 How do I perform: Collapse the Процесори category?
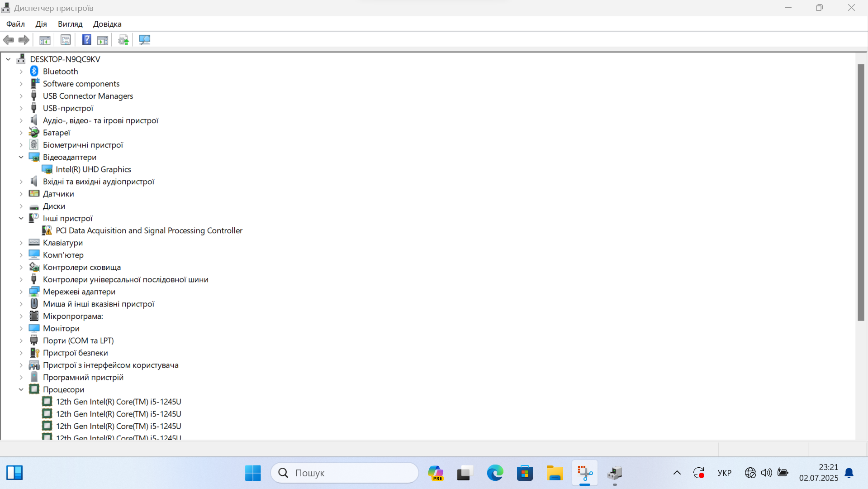coord(21,389)
